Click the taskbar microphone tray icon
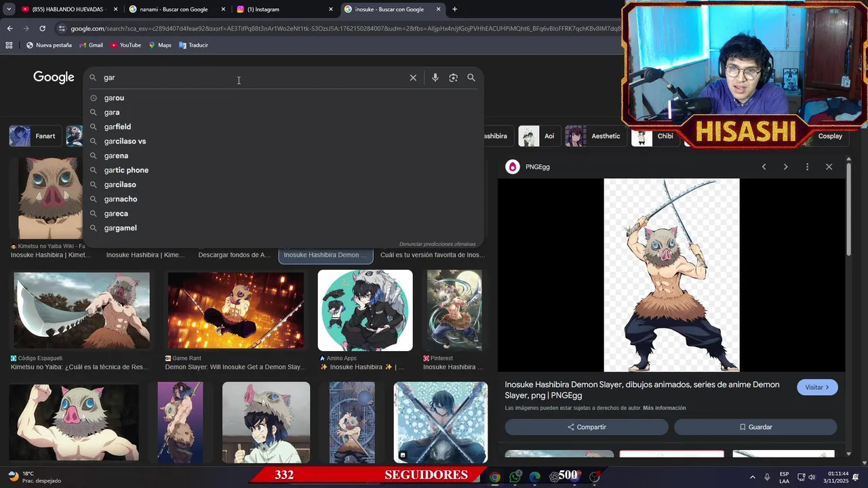This screenshot has width=868, height=488. click(767, 477)
